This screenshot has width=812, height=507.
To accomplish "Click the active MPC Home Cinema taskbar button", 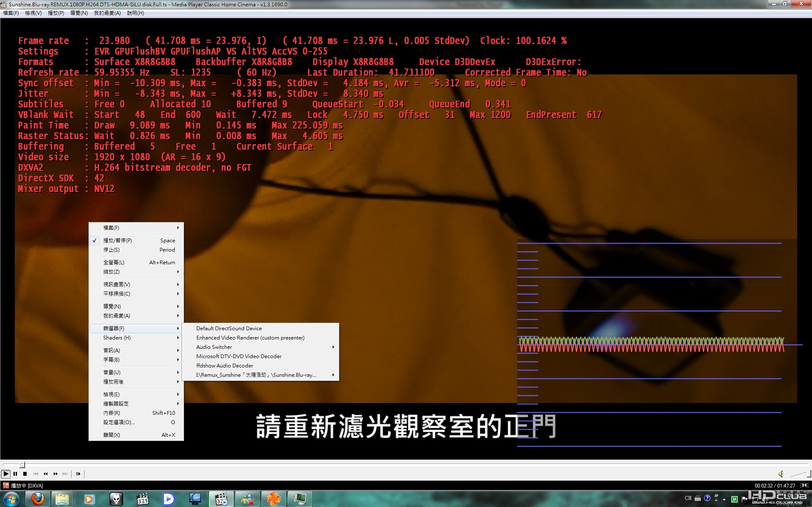I will [x=221, y=499].
